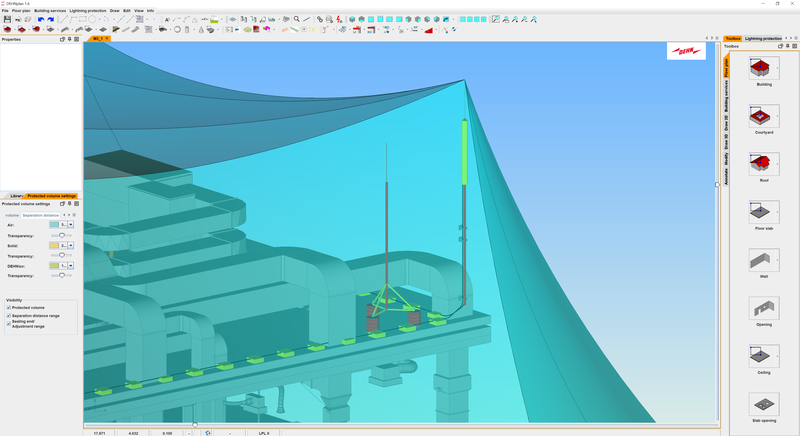Expand the DEHNiso color dropdown
Image resolution: width=800 pixels, height=436 pixels.
(71, 265)
